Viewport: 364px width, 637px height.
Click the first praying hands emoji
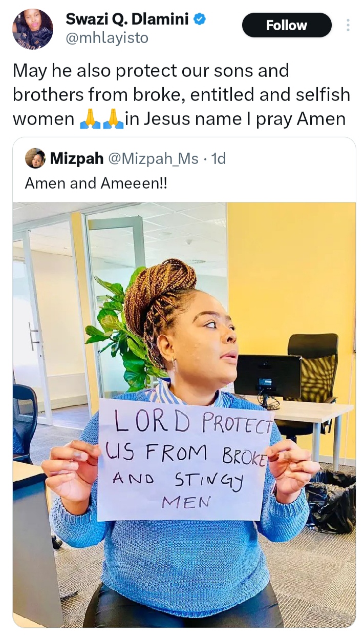point(89,119)
